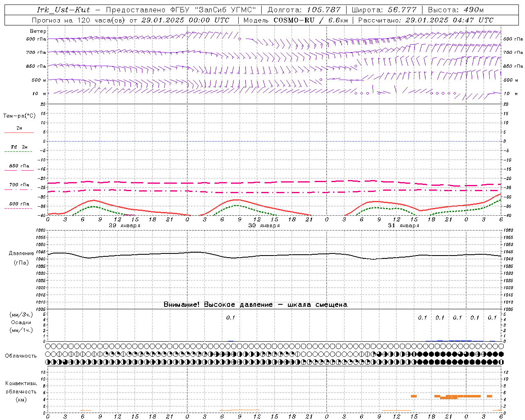This screenshot has height=420, width=525.
Task: Click the blue dotted 0°C reference line
Action: click(x=275, y=141)
